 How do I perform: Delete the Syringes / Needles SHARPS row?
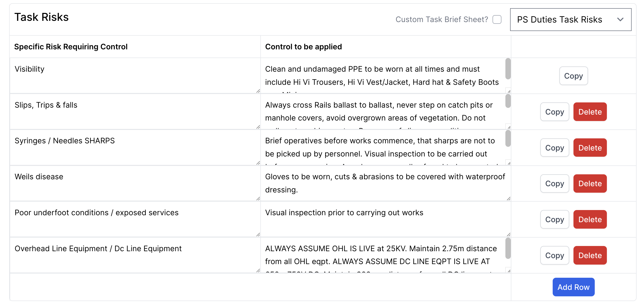click(590, 148)
